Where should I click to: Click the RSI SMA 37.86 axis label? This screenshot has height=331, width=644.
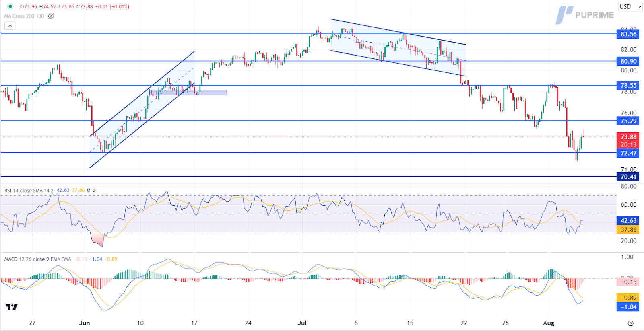[628, 230]
